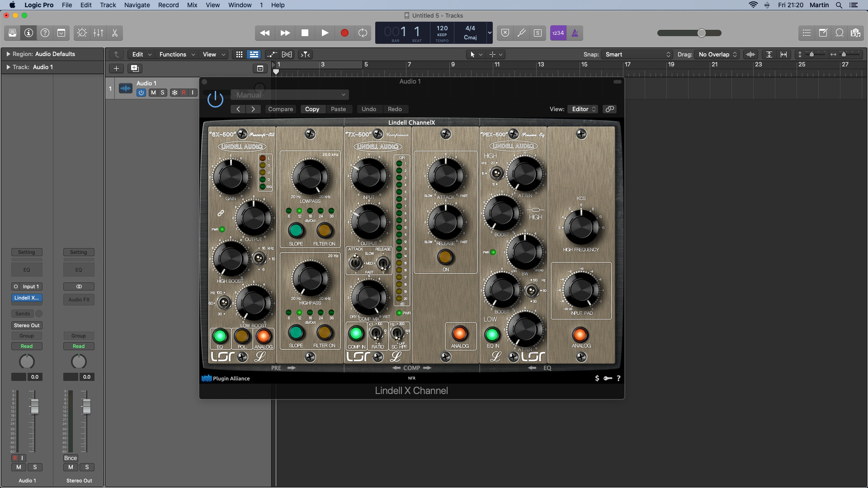Click the plugin Undo button
The image size is (868, 488).
pos(369,109)
